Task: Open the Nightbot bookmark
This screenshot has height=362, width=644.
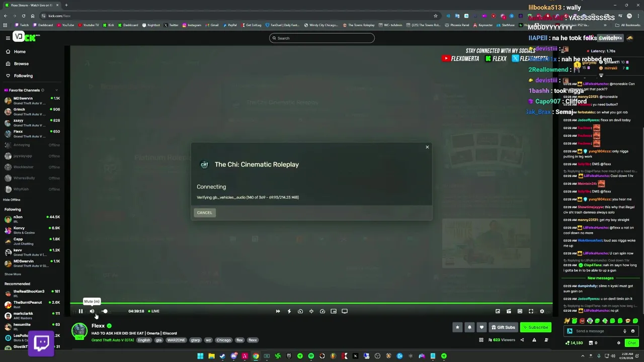Action: (x=151, y=25)
